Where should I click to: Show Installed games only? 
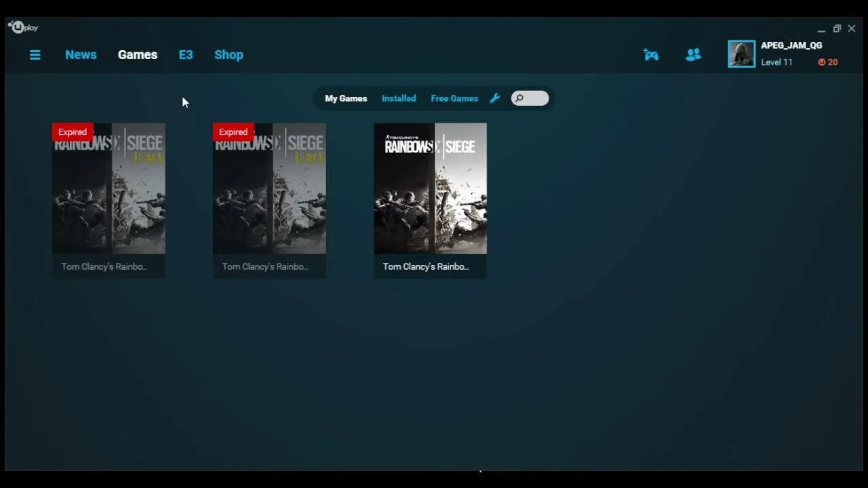pos(399,98)
